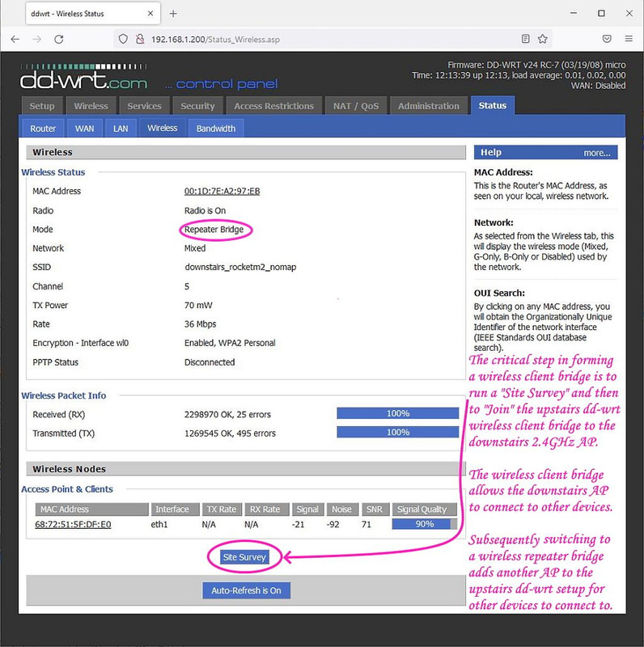Click the RX Rate column header

pyautogui.click(x=266, y=510)
